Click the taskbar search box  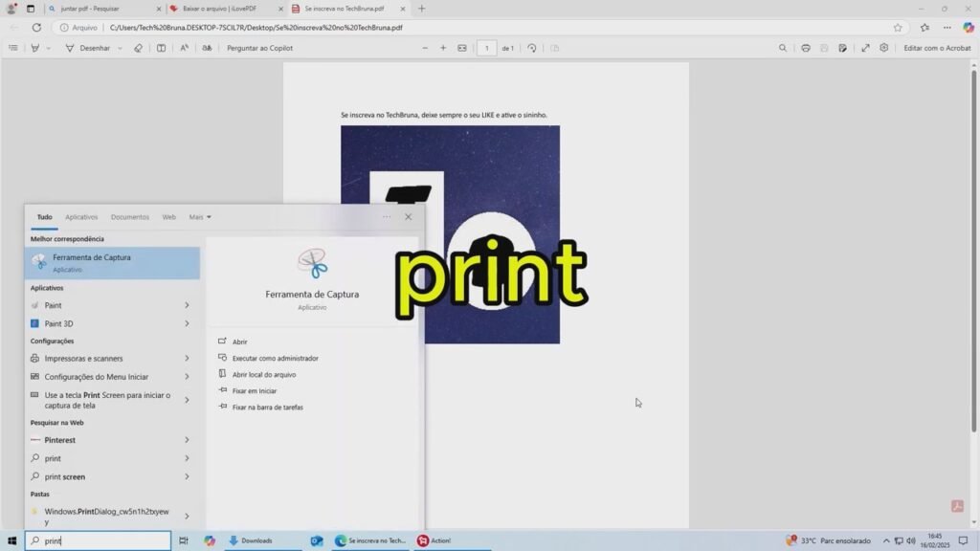point(99,541)
